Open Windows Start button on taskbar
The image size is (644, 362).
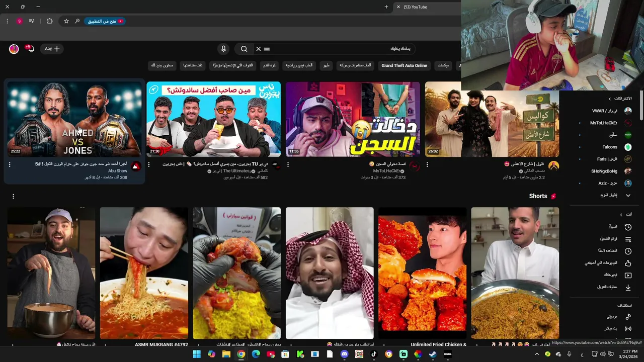pos(197,354)
